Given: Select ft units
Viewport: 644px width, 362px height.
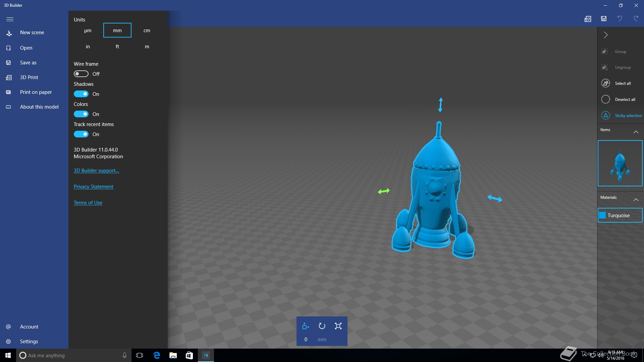Looking at the screenshot, I should pos(117,47).
